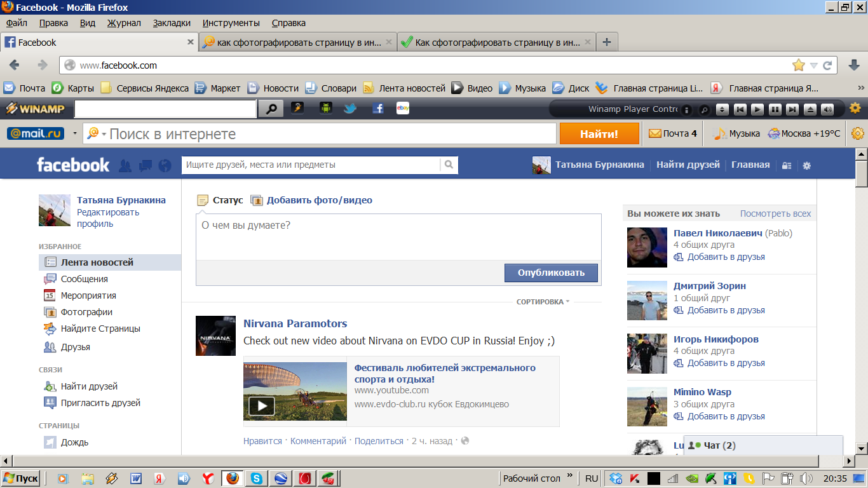Click eBay icon in Winamp toolbar
Screen dimensions: 868x488
pyautogui.click(x=402, y=108)
